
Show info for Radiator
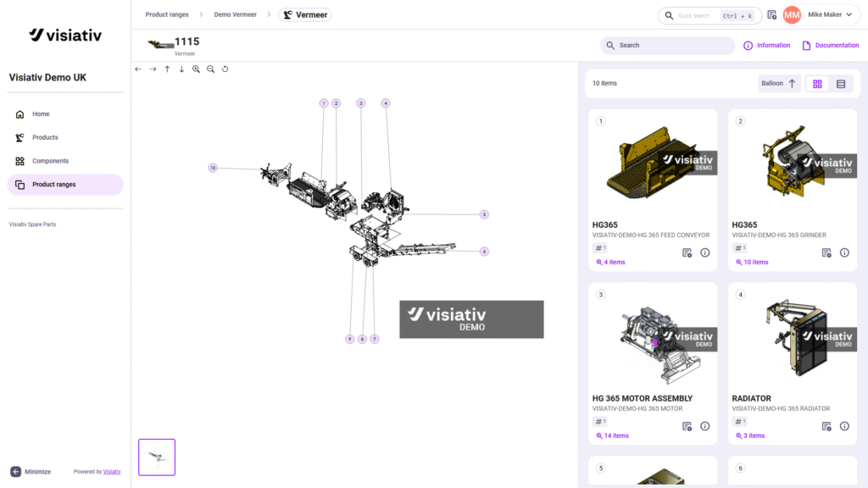(844, 427)
